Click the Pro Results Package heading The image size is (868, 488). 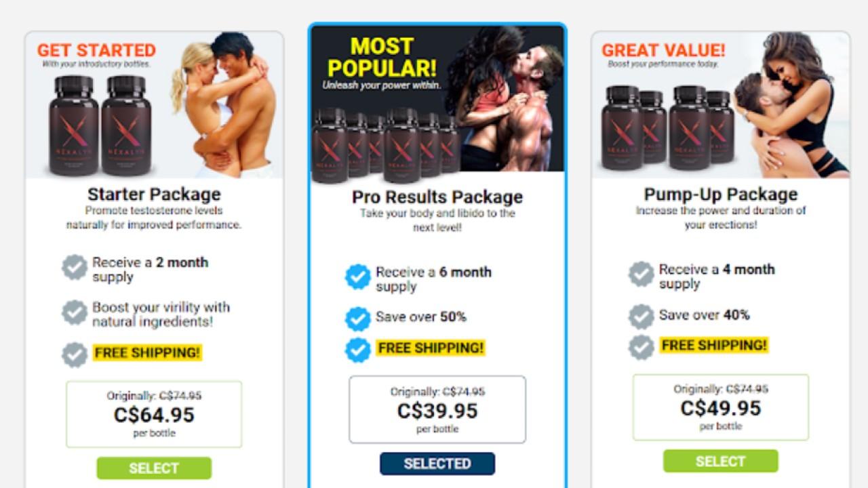pos(437,197)
